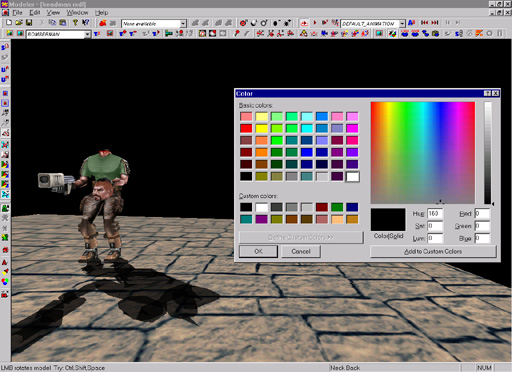Screen dimensions: 512x372
Task: Expand the 'None available' combo box
Action: 183,24
